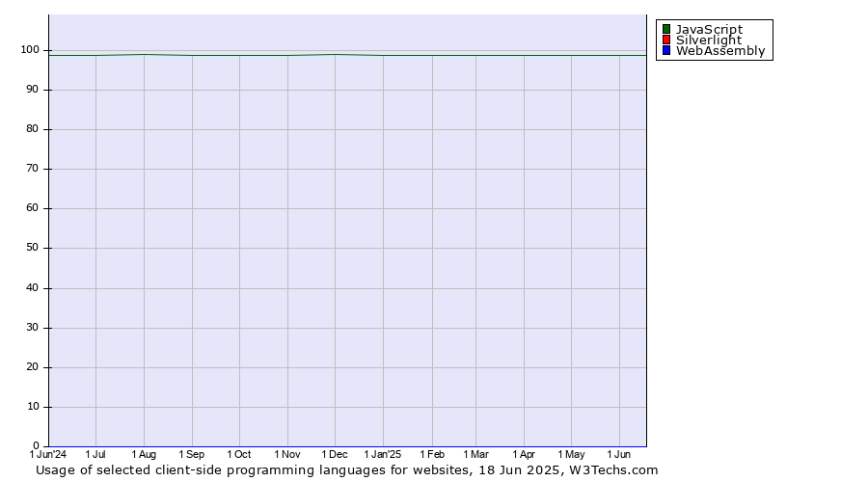
Task: Click the 10 value on the y-axis
Action: coord(33,406)
